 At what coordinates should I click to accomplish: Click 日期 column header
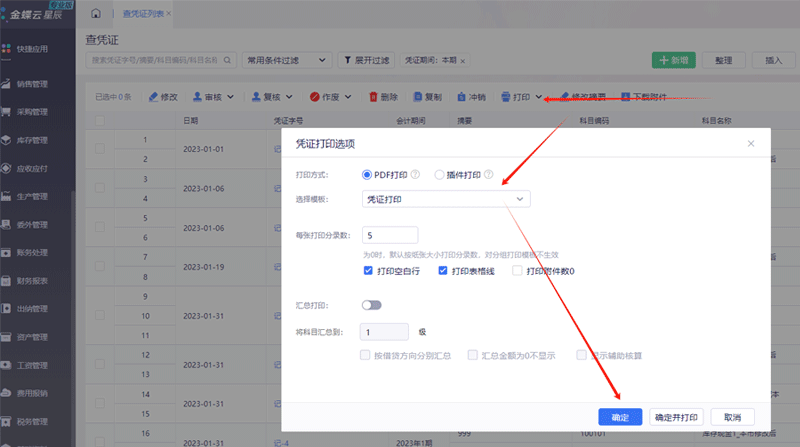pos(191,121)
